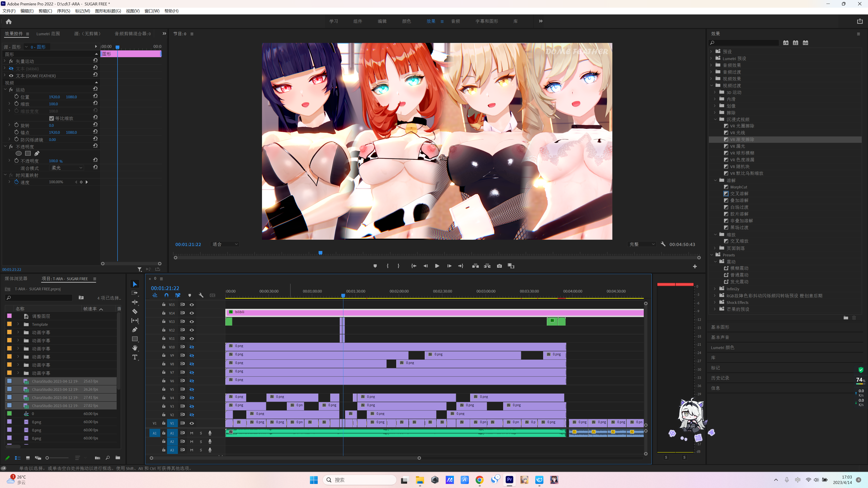Toggle visibility of the bilibili text layer
868x488 pixels.
(11, 68)
